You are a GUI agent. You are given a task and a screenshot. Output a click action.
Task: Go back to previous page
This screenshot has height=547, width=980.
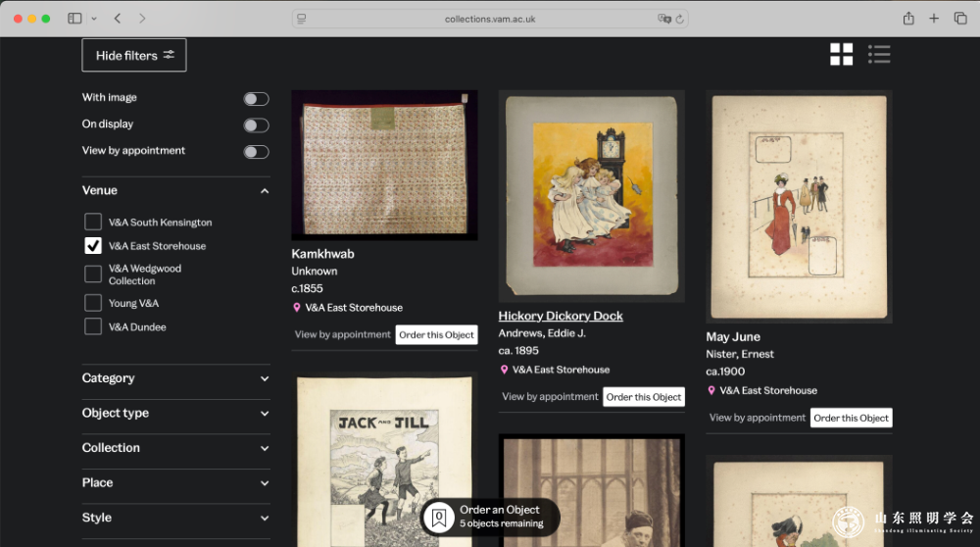point(118,19)
